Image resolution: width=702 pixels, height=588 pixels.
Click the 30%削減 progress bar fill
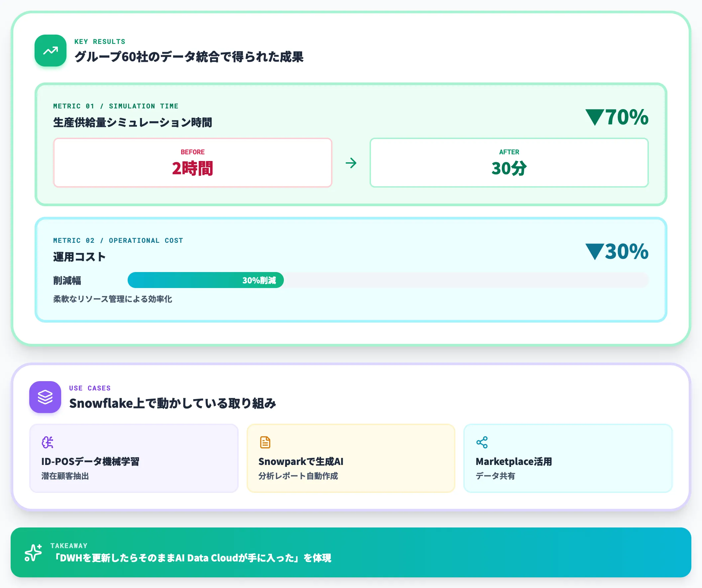pos(206,280)
